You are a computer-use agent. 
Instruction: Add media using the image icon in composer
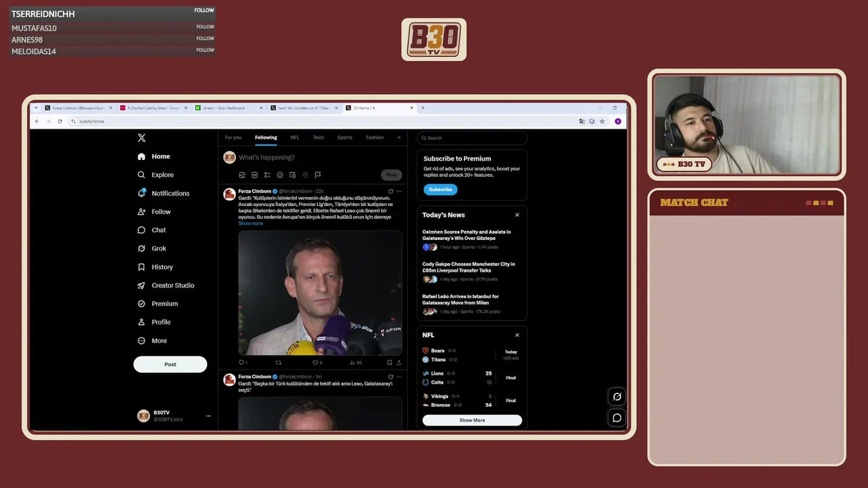coord(242,175)
